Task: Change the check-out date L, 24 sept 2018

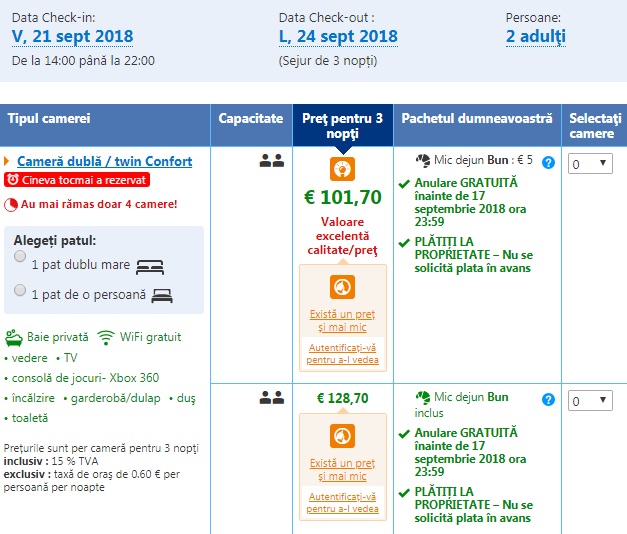Action: click(x=338, y=37)
